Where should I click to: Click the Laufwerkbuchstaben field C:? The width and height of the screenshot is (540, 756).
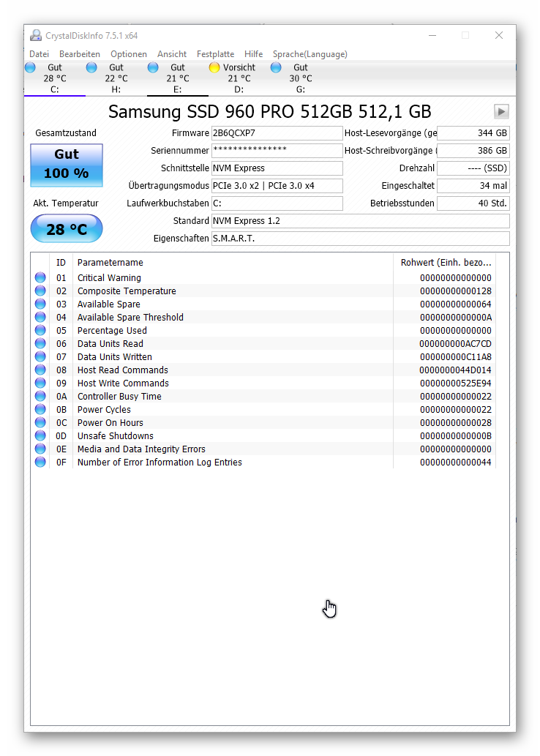(x=277, y=203)
